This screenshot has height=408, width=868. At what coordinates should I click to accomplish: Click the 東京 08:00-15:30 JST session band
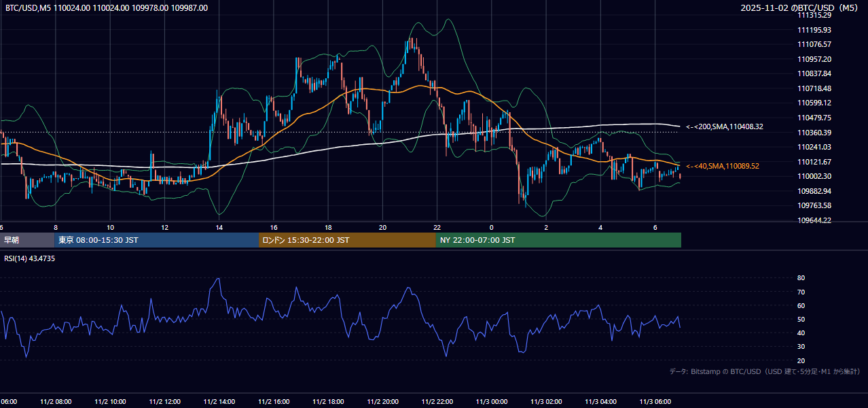[156, 240]
